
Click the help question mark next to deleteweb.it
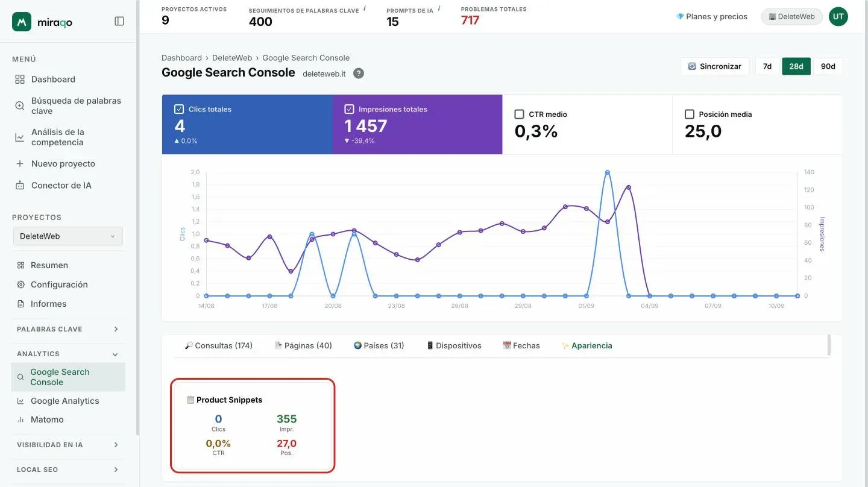(358, 74)
